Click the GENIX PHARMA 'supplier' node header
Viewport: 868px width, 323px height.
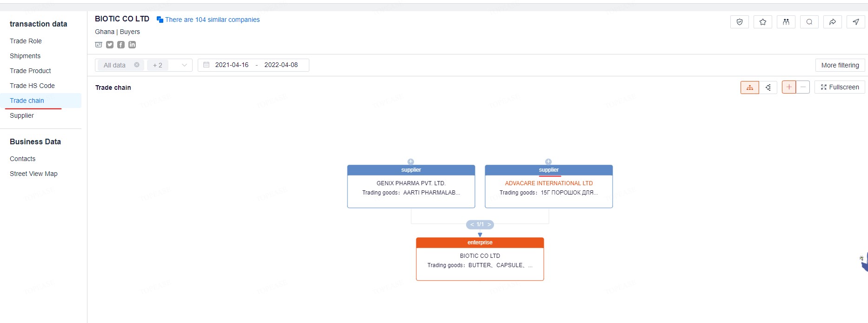coord(411,170)
